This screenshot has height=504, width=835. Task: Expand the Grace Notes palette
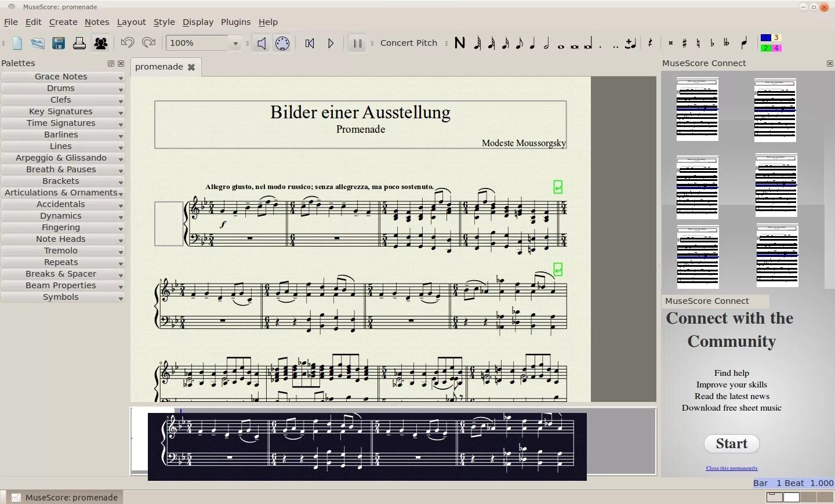(x=63, y=77)
